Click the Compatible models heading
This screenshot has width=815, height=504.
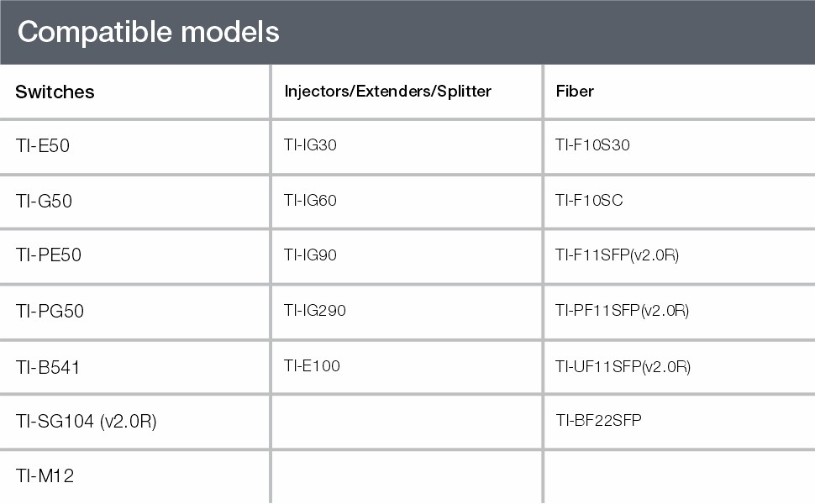(148, 32)
